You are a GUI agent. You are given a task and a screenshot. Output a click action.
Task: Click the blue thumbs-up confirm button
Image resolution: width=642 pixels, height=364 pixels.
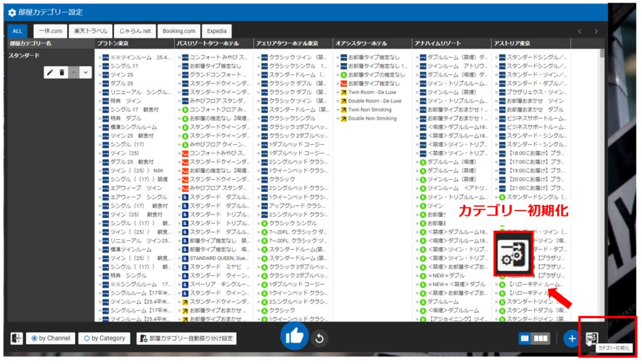pyautogui.click(x=293, y=338)
